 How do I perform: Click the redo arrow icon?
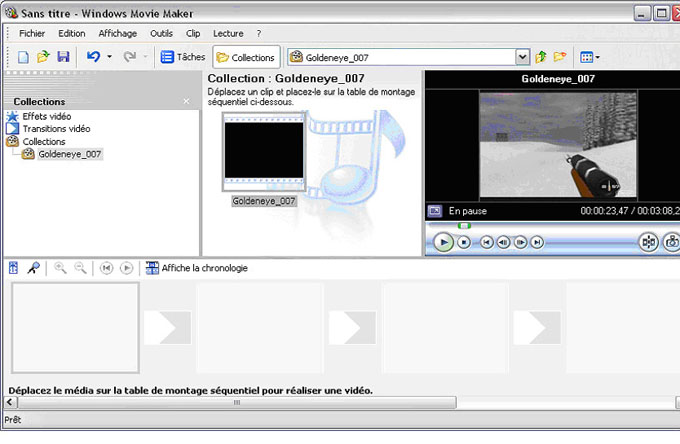coord(129,57)
